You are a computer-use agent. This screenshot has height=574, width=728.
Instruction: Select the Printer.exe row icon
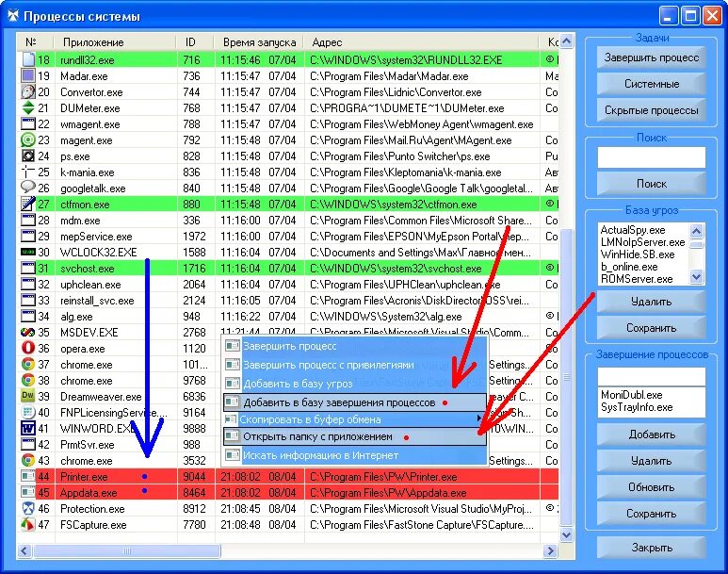tap(28, 476)
